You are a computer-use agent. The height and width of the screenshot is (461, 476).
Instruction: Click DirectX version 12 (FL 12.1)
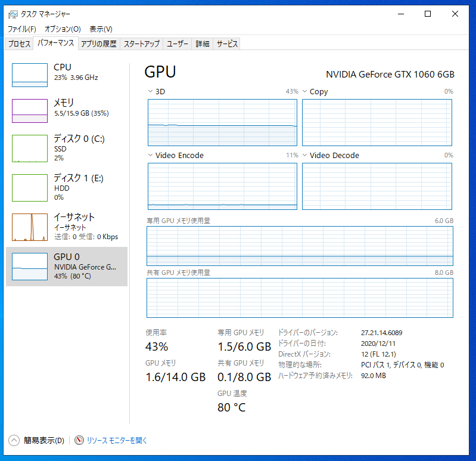(378, 354)
